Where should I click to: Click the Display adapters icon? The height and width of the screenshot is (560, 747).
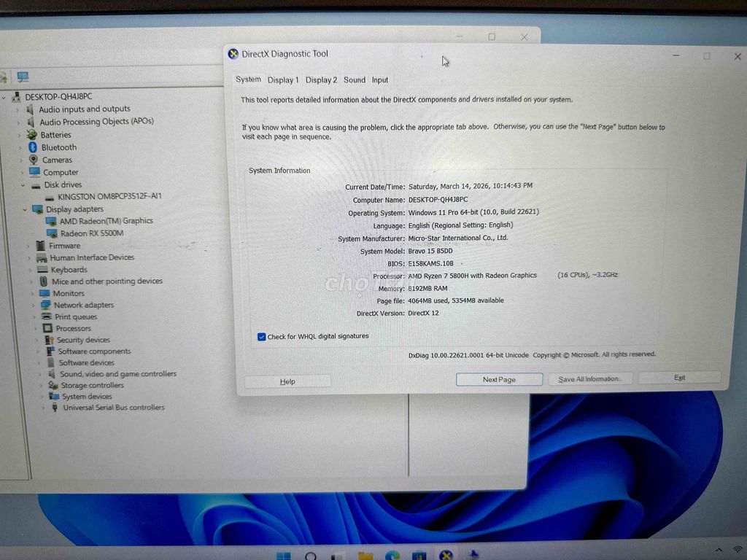pos(38,209)
